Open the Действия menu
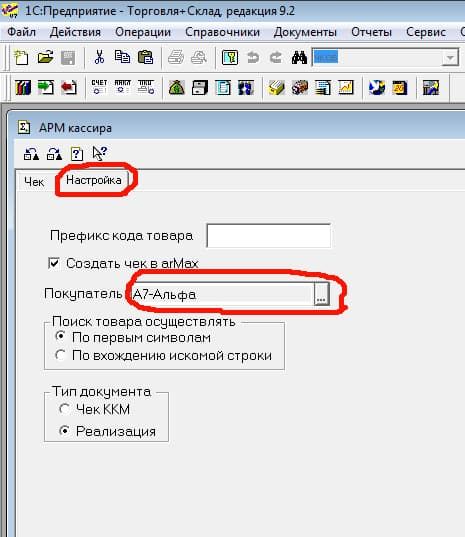Screen dimensions: 465x537 coord(75,32)
